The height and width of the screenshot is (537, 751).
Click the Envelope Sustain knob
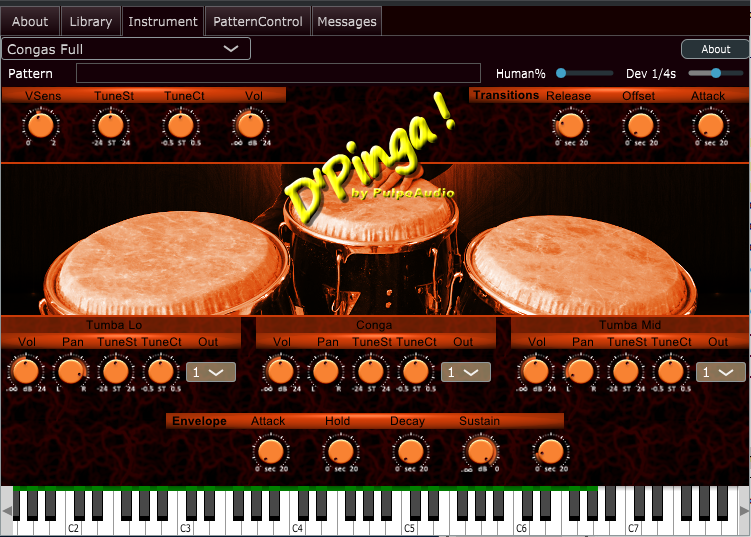tap(481, 451)
